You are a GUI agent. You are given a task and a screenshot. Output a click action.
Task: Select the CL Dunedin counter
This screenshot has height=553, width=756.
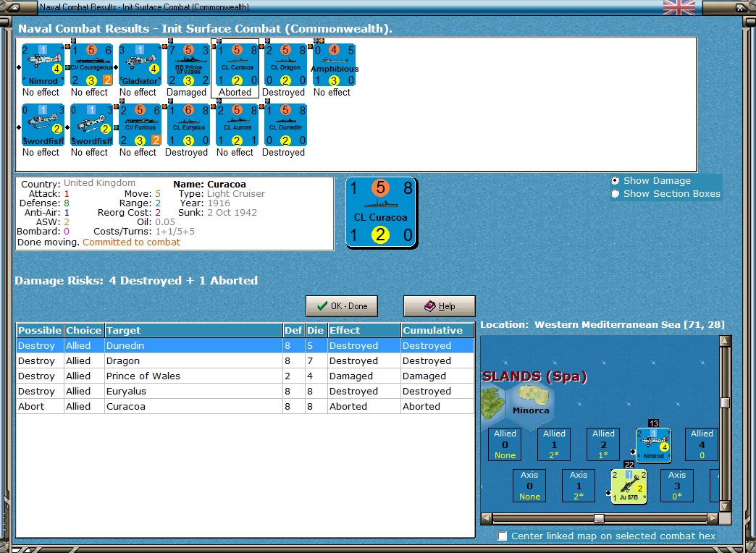point(285,125)
